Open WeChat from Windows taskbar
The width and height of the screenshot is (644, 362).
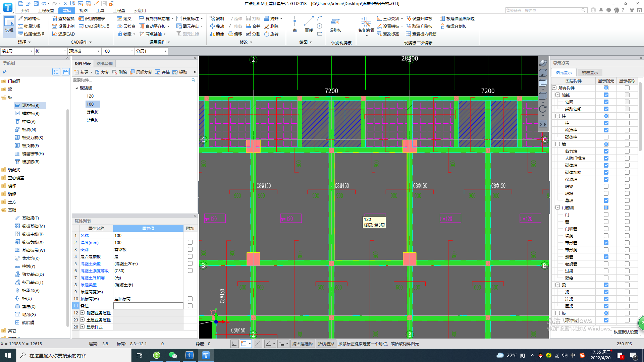click(x=173, y=355)
